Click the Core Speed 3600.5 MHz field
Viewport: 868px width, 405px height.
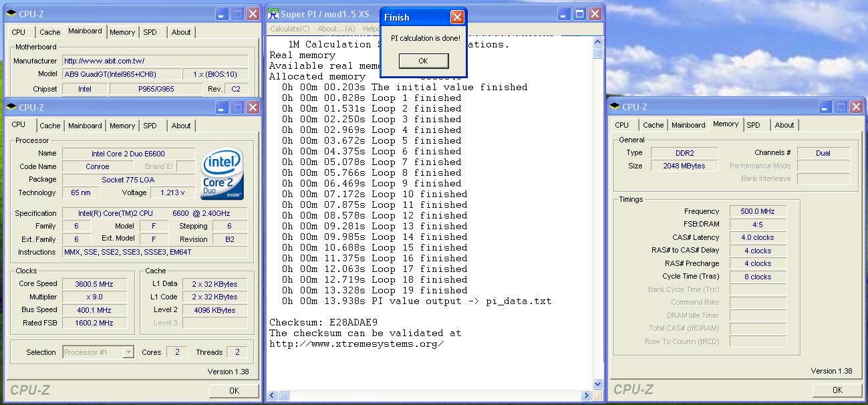(94, 284)
